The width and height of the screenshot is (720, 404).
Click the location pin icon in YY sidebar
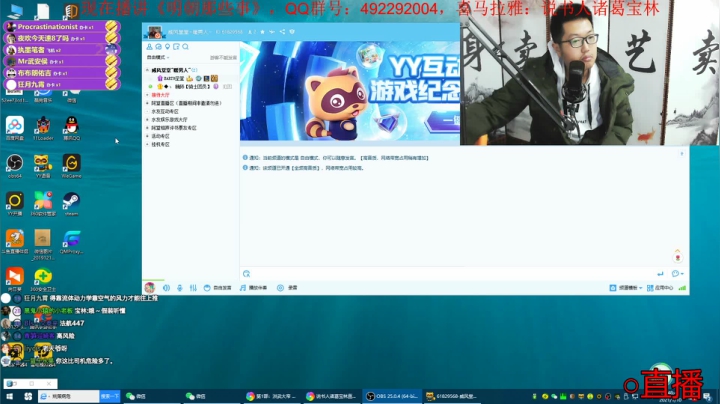(x=168, y=47)
